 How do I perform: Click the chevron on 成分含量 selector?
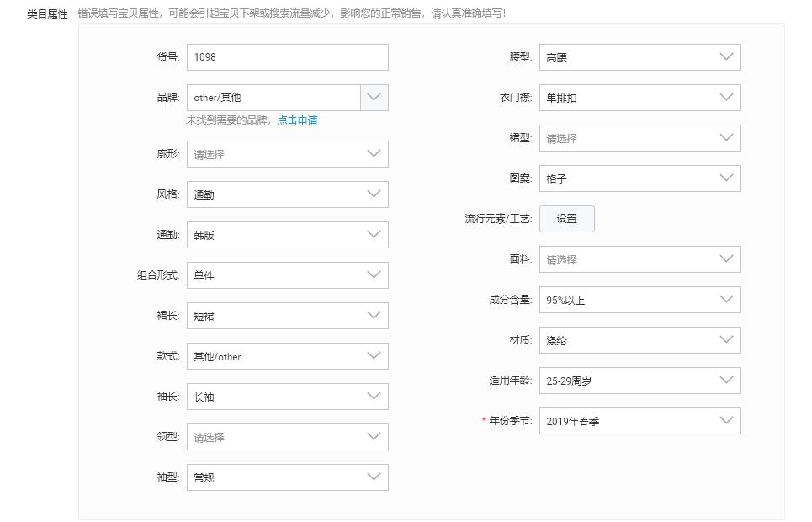(x=726, y=299)
